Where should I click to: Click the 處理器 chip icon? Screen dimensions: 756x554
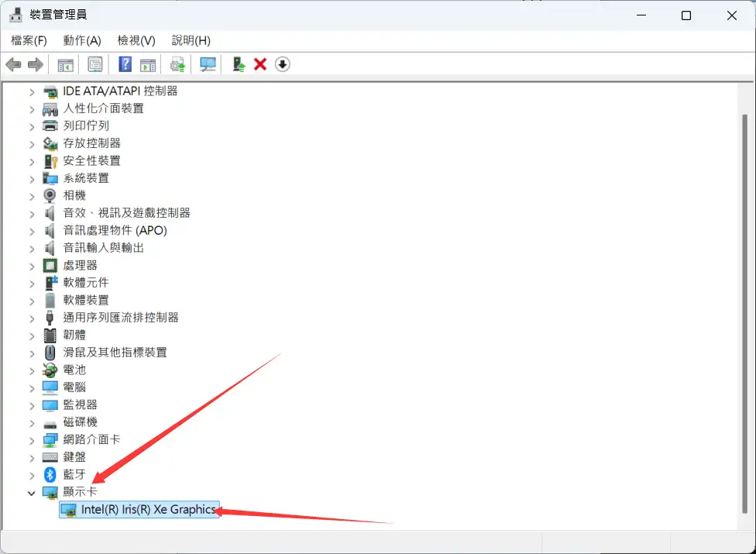point(50,265)
